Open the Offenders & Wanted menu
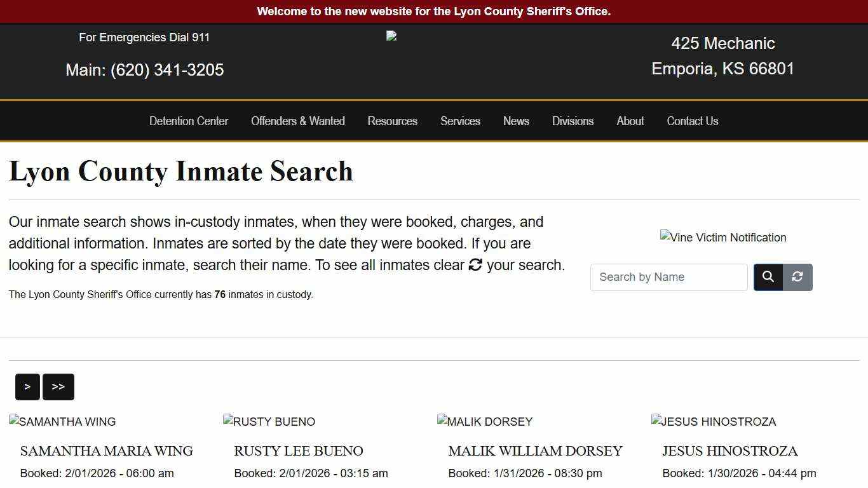Screen dimensions: 868x488 point(298,121)
